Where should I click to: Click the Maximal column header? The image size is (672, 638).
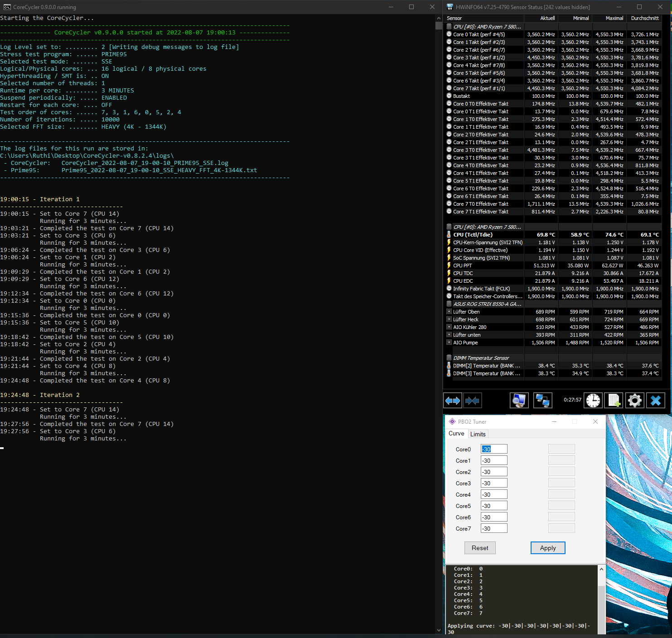(x=609, y=18)
